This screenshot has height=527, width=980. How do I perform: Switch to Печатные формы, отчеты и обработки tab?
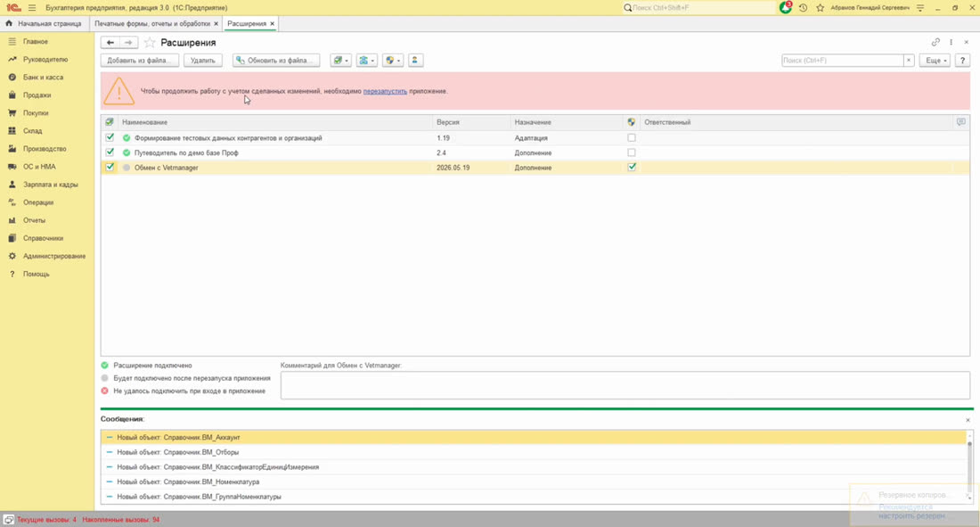pyautogui.click(x=151, y=23)
